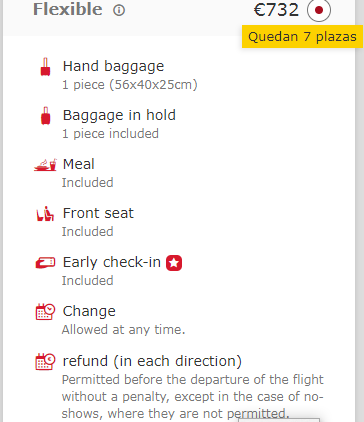This screenshot has width=364, height=422.
Task: Click the Meal label
Action: (x=79, y=164)
